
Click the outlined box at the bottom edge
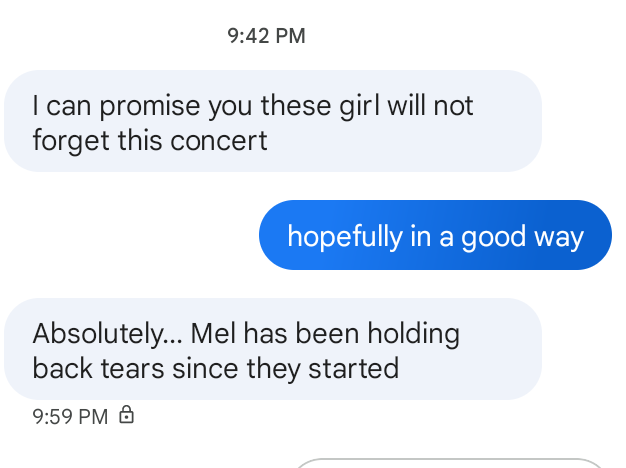[x=450, y=463]
